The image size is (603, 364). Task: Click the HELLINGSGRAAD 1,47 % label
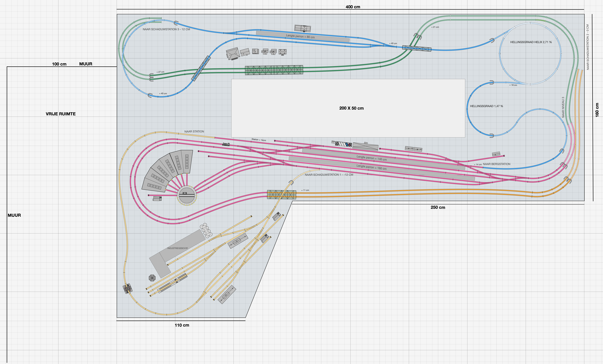(x=487, y=106)
